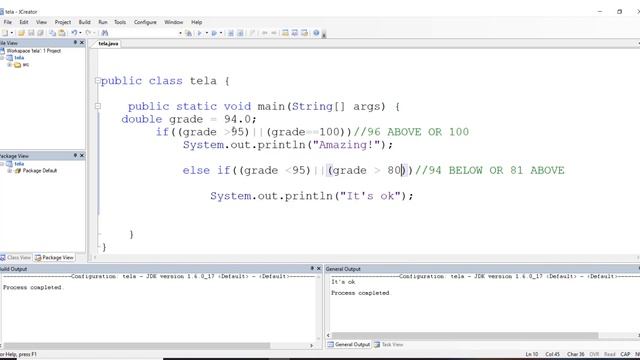Open the search combo box dropdown arrow
The width and height of the screenshot is (640, 360).
point(180,33)
